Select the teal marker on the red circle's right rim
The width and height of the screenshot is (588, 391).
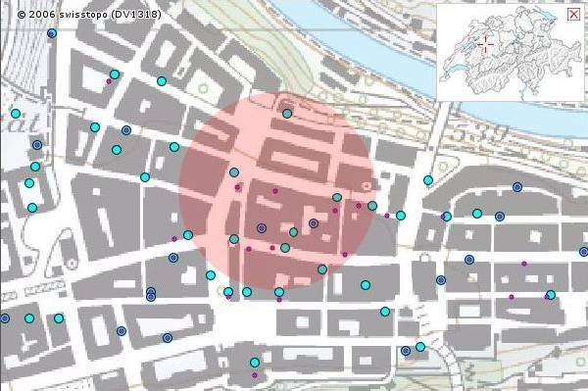(x=372, y=206)
